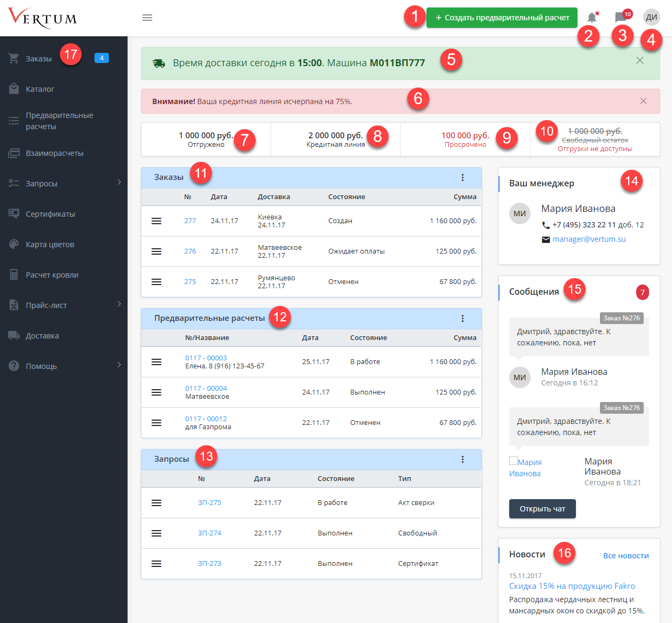Open the chat messages icon in header
Image resolution: width=672 pixels, height=623 pixels.
tap(620, 18)
